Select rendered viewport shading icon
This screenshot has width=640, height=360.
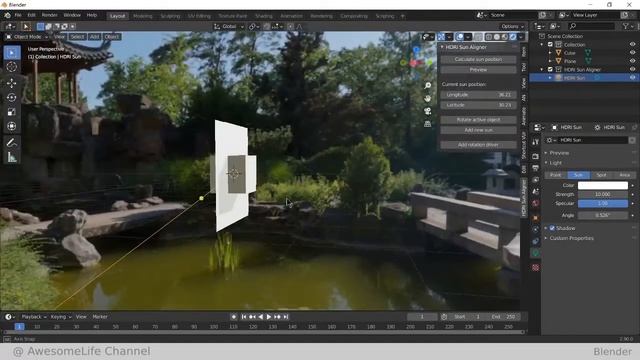513,37
